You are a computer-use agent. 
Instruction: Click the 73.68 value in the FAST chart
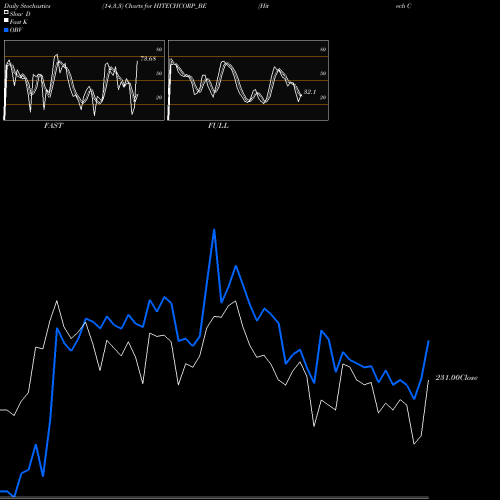[148, 59]
